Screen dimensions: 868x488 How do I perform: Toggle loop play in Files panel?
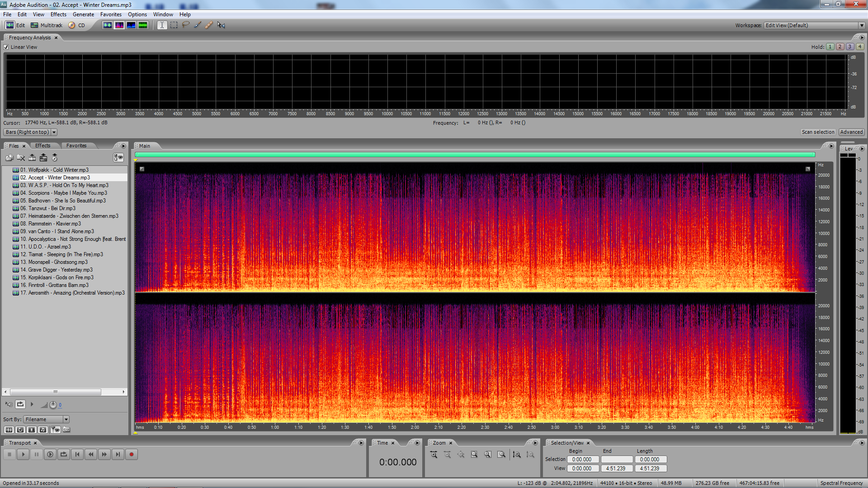20,404
